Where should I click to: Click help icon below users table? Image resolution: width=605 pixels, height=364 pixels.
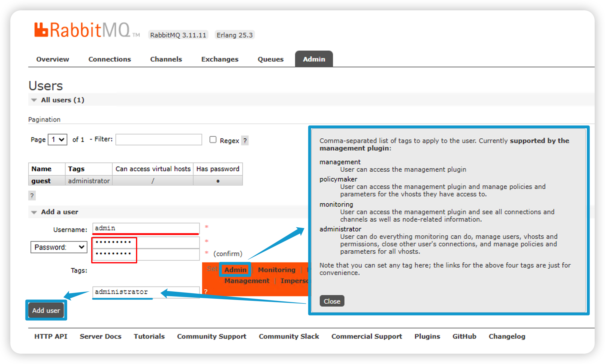point(32,196)
